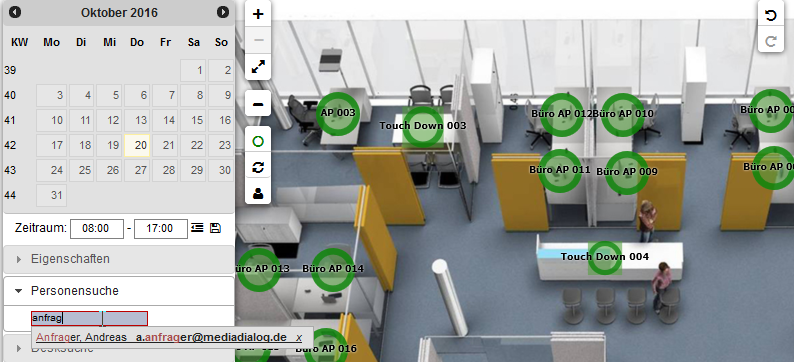
Task: Click the green circle availability icon
Action: 258,141
